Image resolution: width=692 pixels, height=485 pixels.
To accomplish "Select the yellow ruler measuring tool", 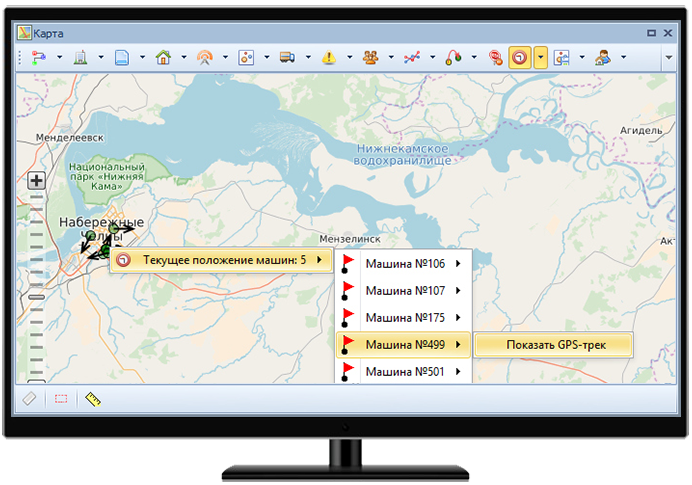I will pyautogui.click(x=93, y=399).
